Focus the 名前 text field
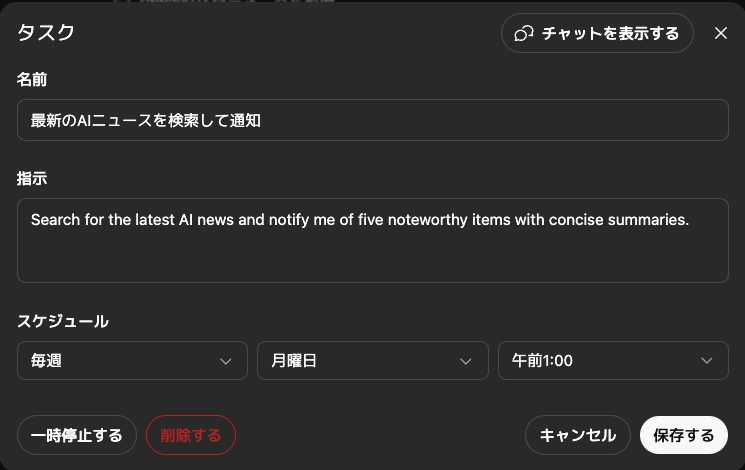This screenshot has width=745, height=470. 372,121
